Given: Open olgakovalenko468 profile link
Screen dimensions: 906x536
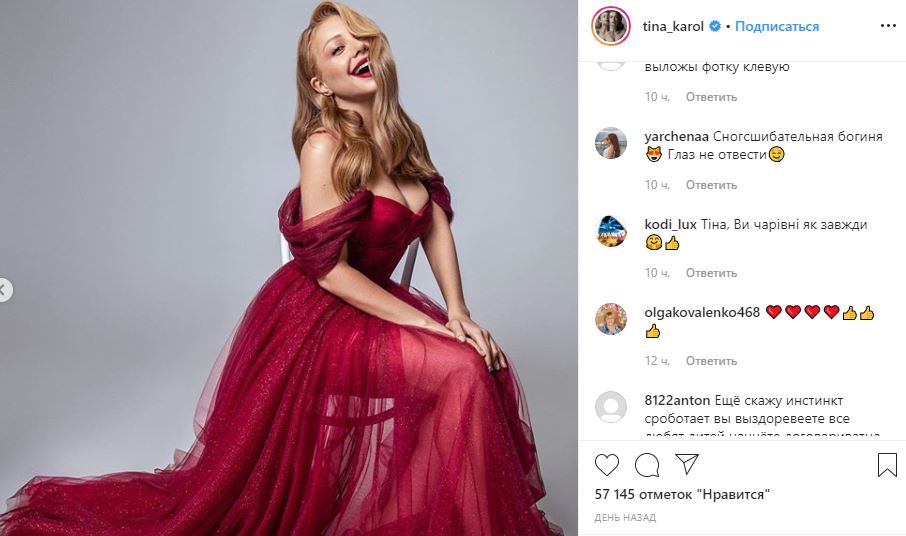Looking at the screenshot, I should (x=702, y=312).
